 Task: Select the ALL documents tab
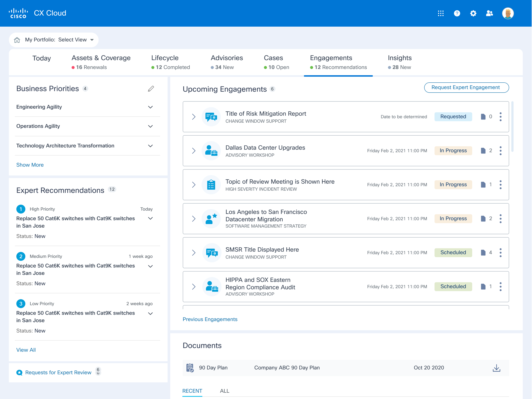pos(224,391)
